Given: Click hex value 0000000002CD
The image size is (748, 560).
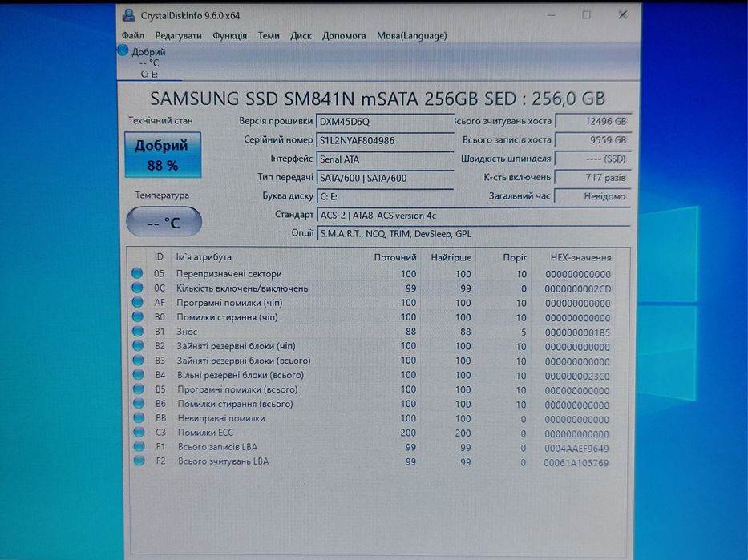Looking at the screenshot, I should 577,289.
